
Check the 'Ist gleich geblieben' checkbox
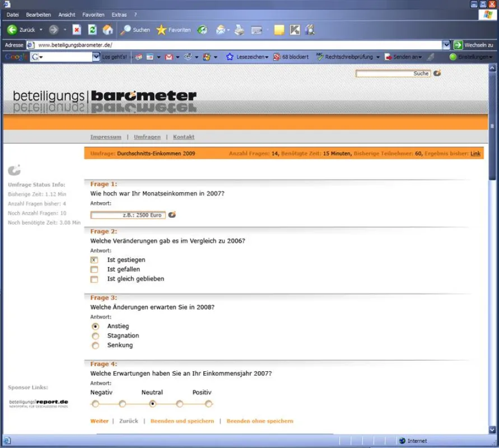94,279
